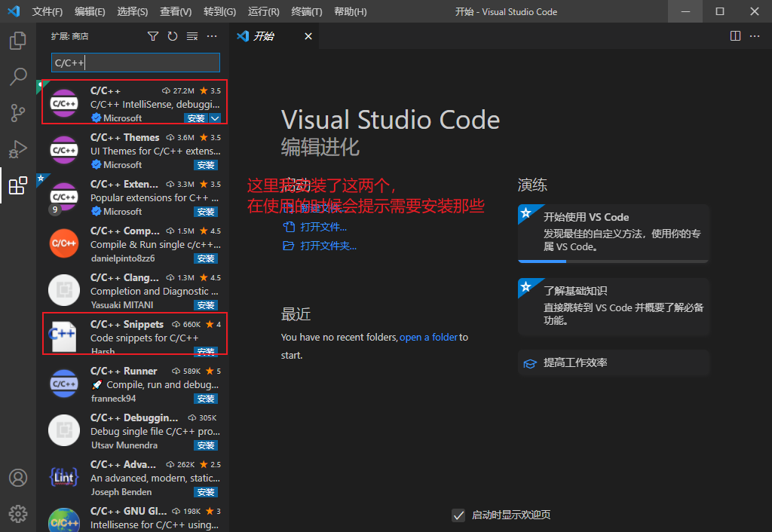
Task: Select the C/C++ Microsoft extension icon
Action: pyautogui.click(x=64, y=103)
